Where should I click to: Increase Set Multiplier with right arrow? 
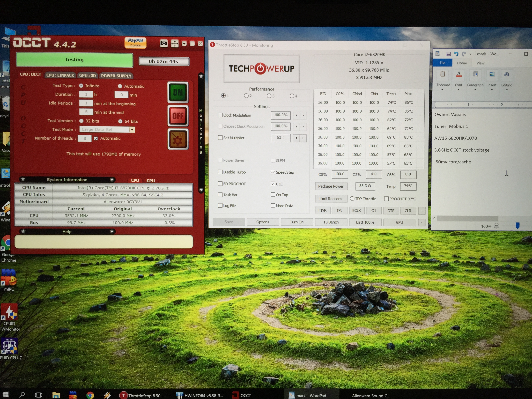[x=303, y=138]
